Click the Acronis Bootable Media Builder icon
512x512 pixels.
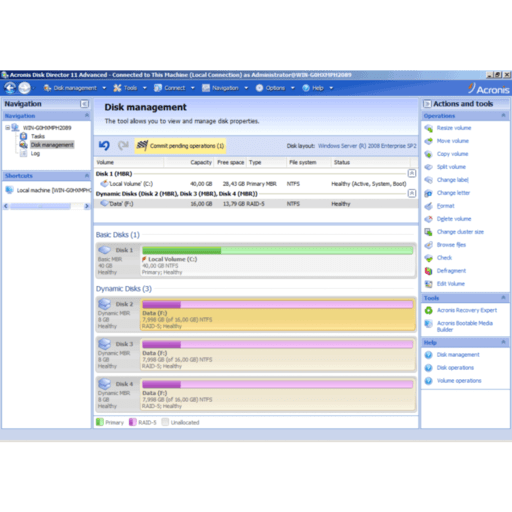428,323
